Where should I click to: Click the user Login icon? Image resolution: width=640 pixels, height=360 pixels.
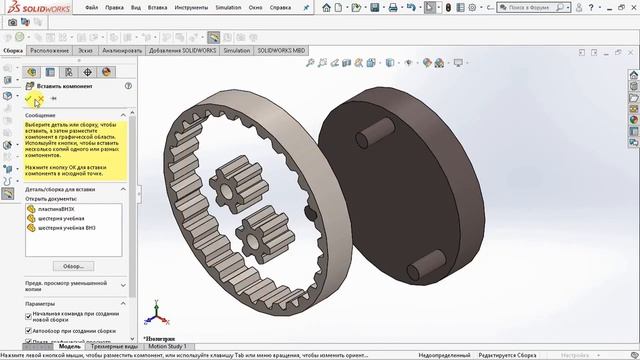[579, 7]
